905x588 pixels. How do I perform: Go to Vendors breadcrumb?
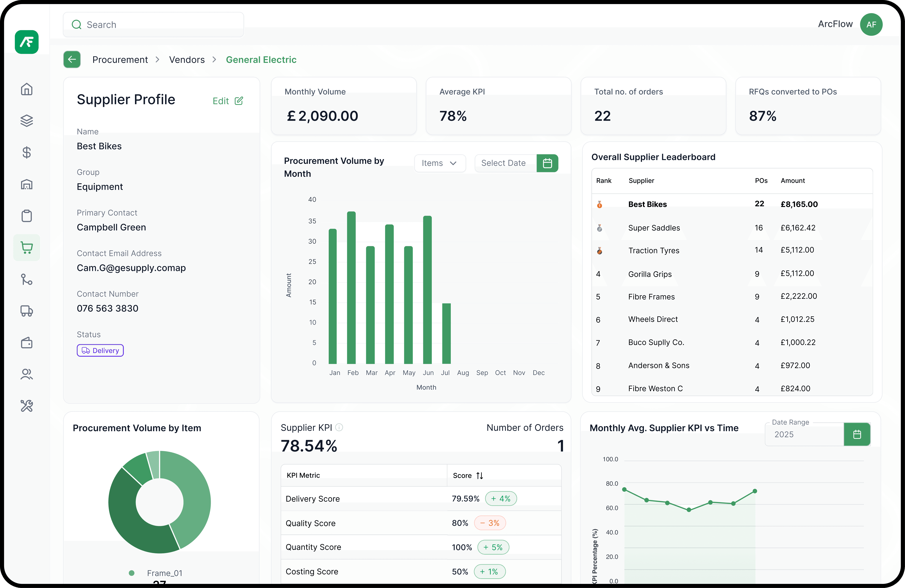tap(187, 60)
